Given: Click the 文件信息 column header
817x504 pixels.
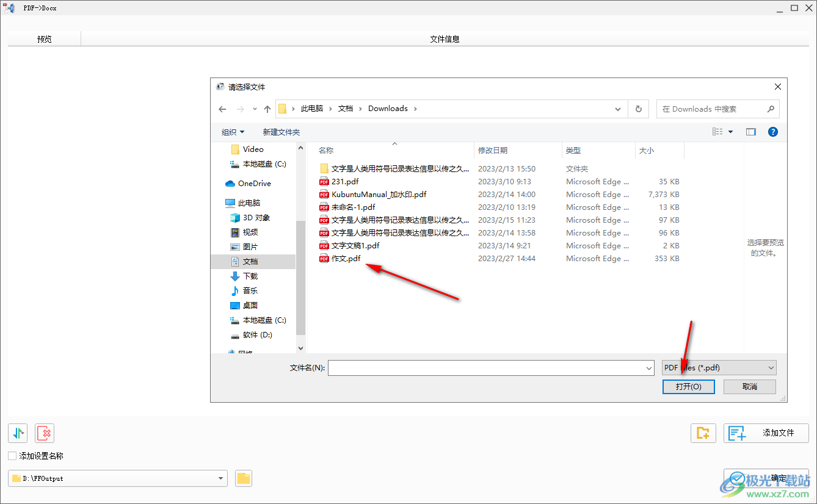Looking at the screenshot, I should [x=445, y=38].
